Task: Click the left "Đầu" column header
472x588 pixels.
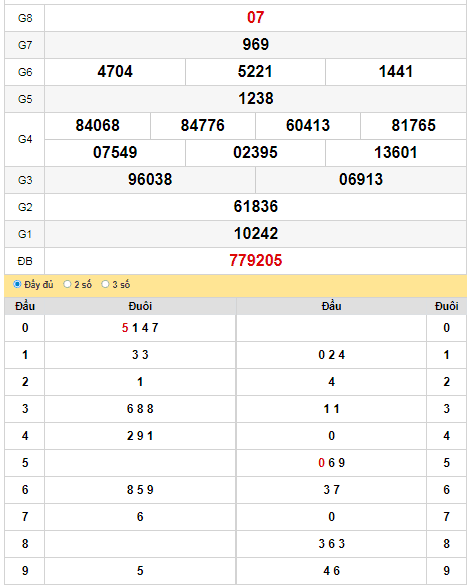Action: 25,306
